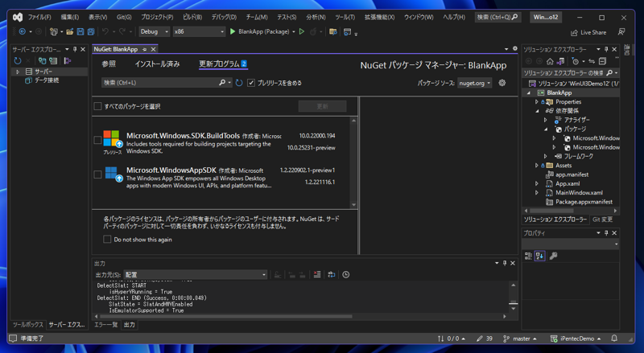Switch to the Browse tab in NuGet
Viewport: 644px width, 353px height.
coord(109,64)
